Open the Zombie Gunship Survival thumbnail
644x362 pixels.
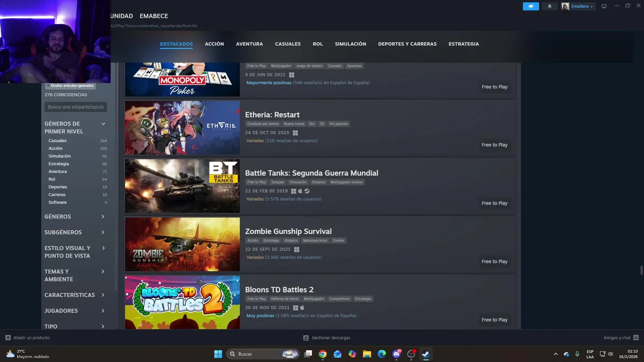click(182, 244)
